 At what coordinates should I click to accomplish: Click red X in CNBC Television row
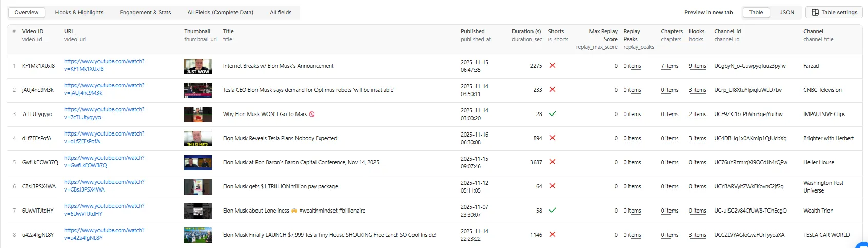[553, 90]
